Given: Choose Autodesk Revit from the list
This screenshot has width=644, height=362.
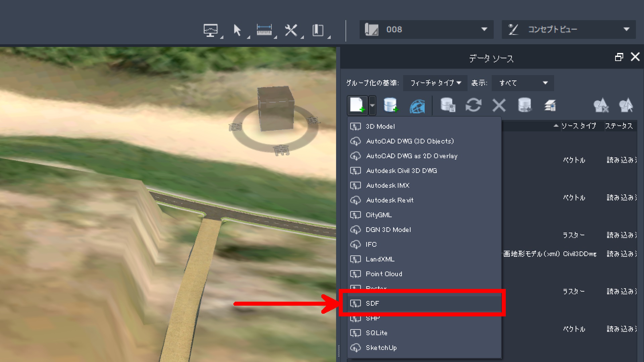Looking at the screenshot, I should [x=424, y=200].
